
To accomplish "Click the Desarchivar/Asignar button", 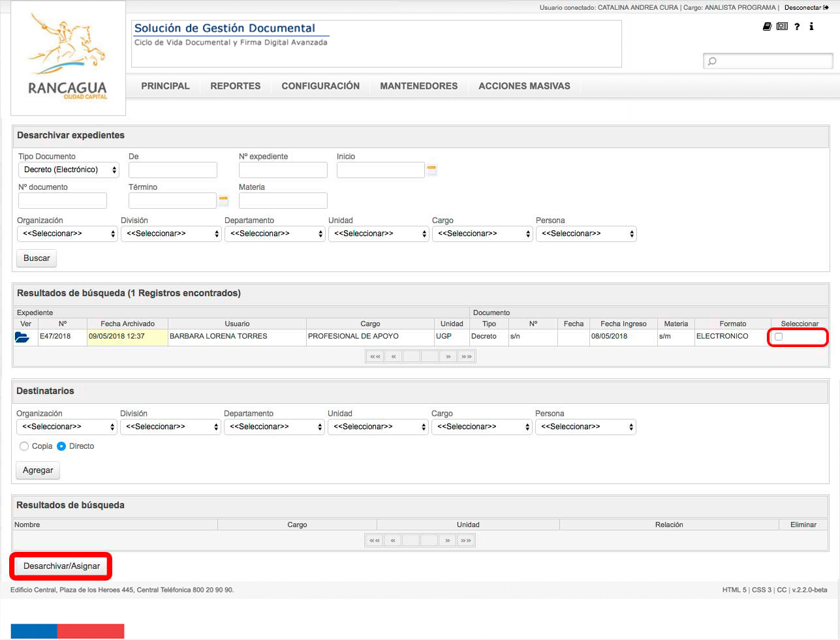I will (61, 566).
